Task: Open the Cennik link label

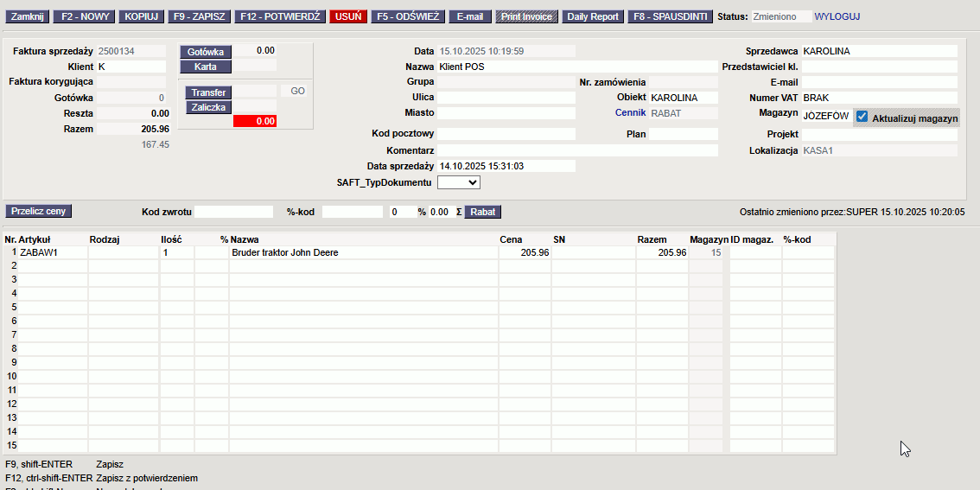Action: 630,113
